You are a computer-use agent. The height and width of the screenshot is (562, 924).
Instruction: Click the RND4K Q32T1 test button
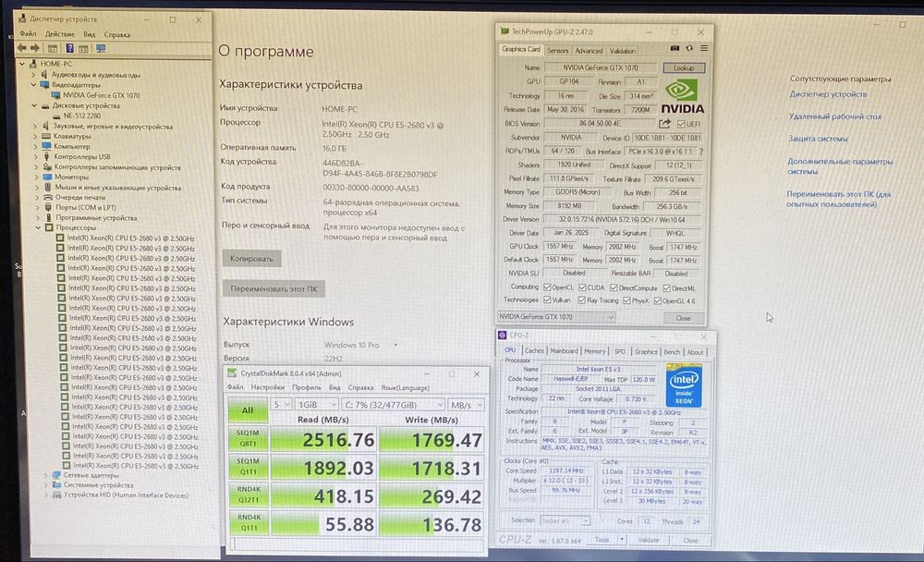pos(249,495)
